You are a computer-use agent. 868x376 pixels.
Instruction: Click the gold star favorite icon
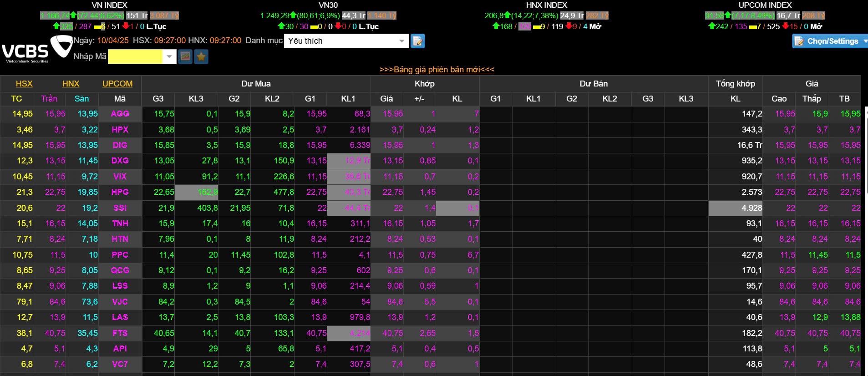[201, 56]
